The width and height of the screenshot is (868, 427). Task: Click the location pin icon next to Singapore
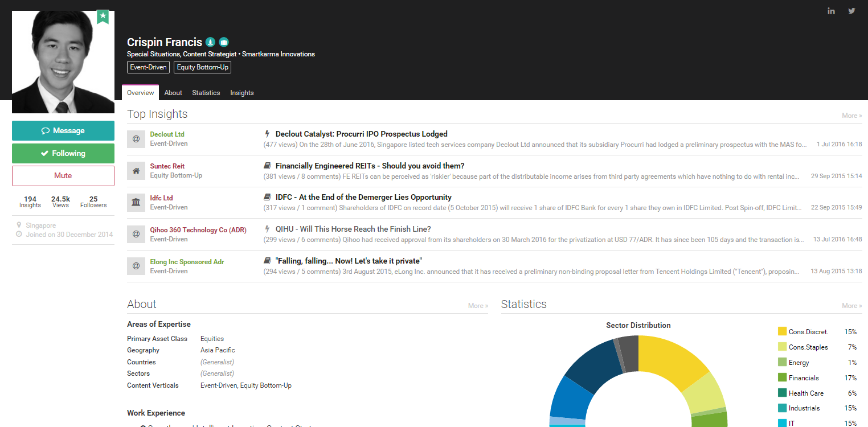[x=19, y=225]
